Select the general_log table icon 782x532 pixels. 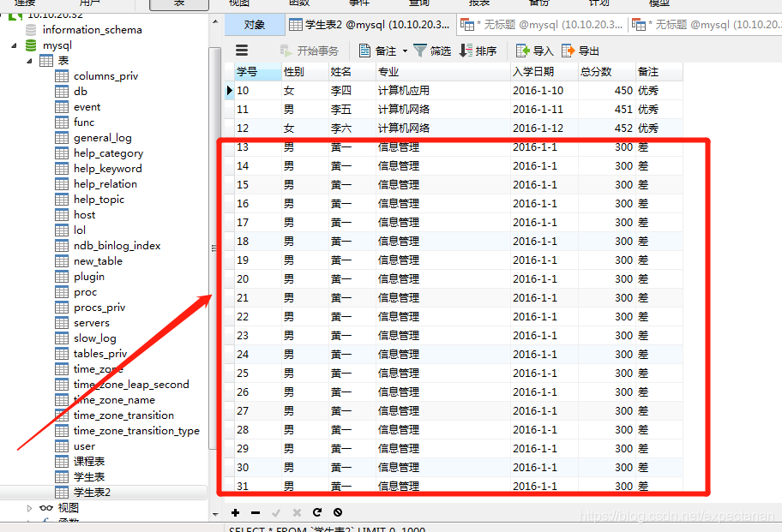coord(62,138)
